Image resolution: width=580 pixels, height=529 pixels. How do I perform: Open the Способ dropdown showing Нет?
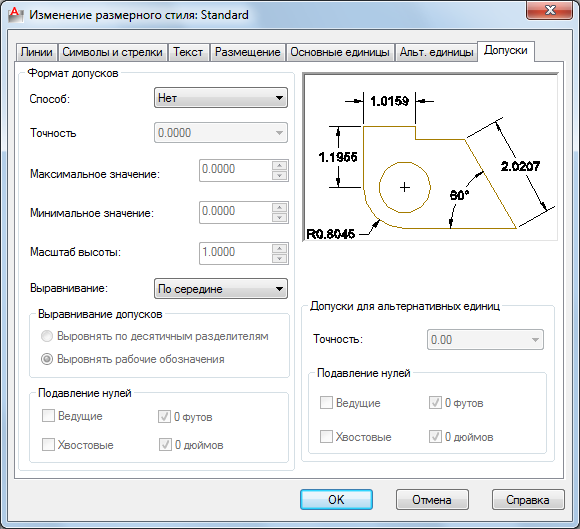[x=221, y=98]
